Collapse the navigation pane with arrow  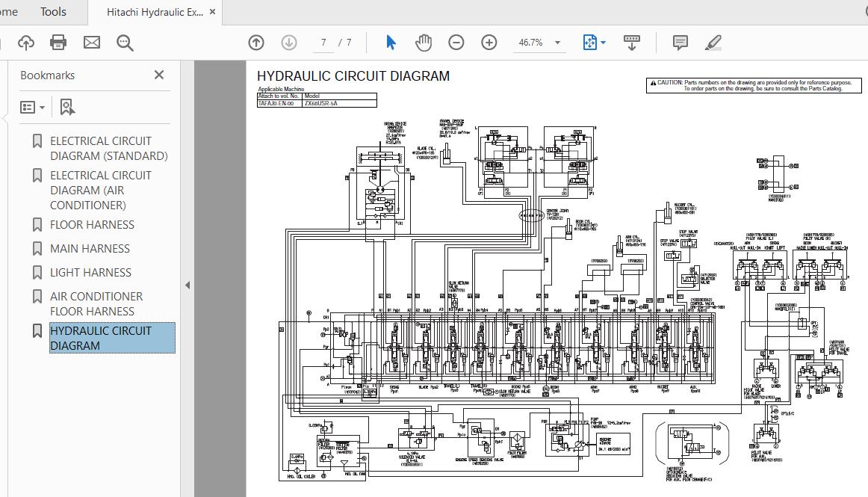pos(187,285)
